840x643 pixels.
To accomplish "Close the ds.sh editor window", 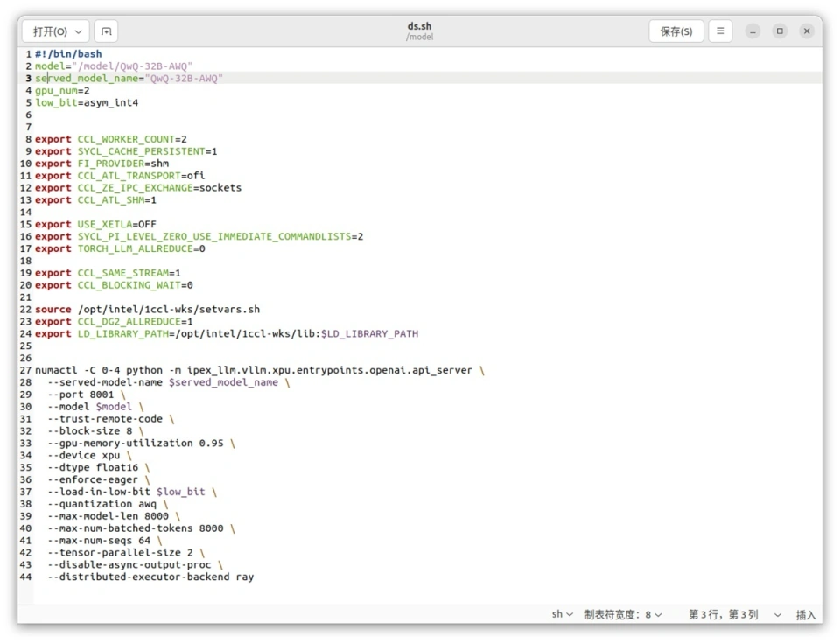I will [806, 31].
